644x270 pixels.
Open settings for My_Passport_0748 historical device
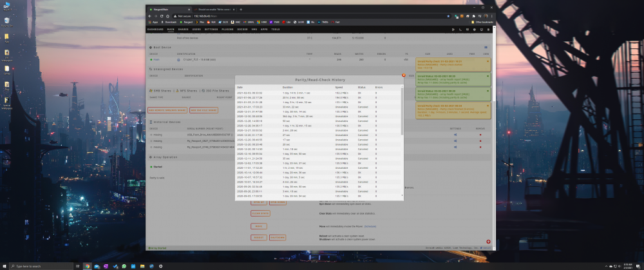coord(455,147)
